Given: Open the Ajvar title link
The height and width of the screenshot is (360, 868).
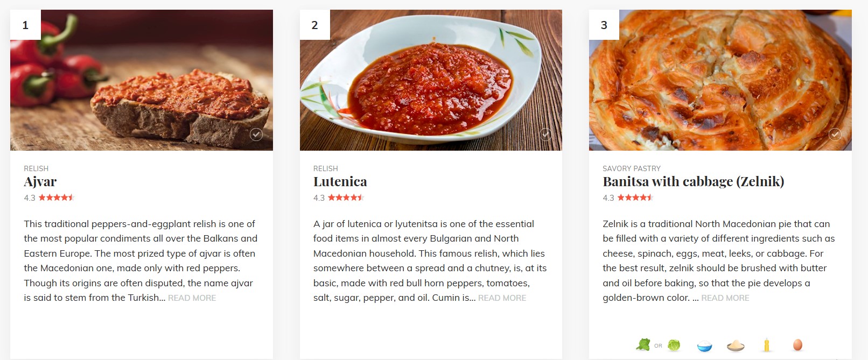Looking at the screenshot, I should (40, 182).
